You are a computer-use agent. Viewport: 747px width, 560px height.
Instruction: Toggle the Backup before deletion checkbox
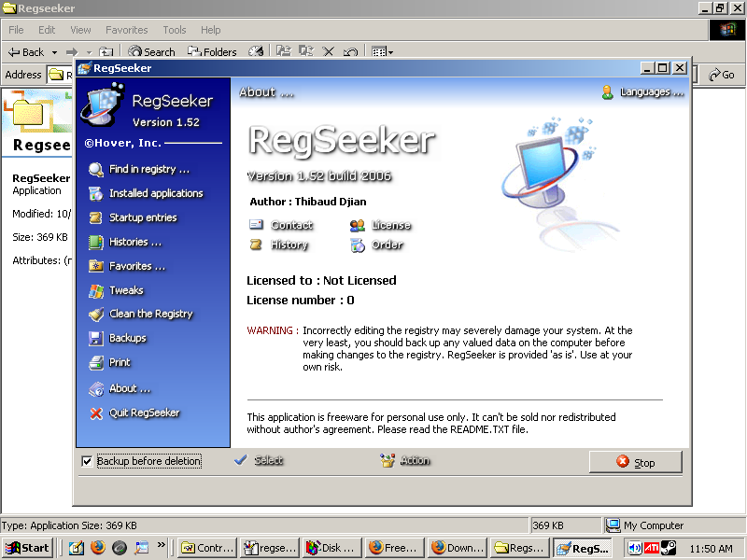(88, 461)
